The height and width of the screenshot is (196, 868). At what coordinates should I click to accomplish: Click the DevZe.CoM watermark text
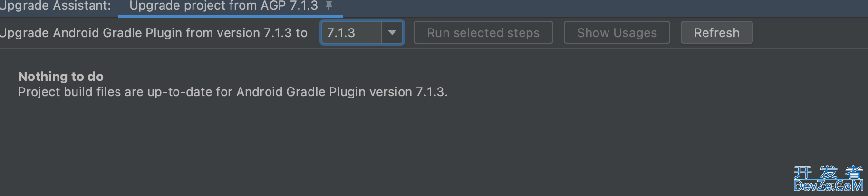pyautogui.click(x=829, y=186)
